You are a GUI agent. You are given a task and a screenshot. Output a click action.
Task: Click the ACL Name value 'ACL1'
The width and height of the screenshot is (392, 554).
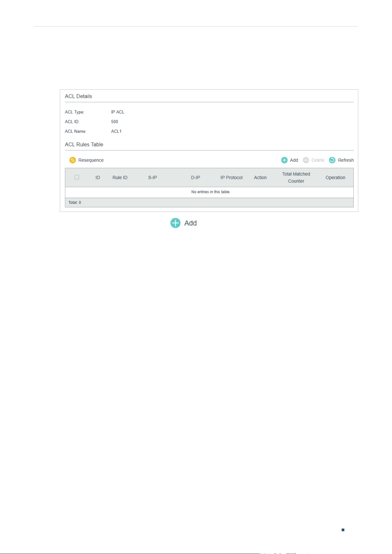[116, 131]
